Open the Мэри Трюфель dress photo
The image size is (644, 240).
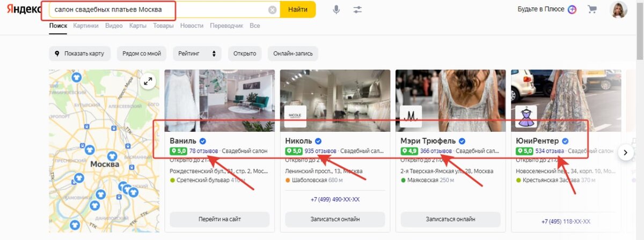point(450,100)
